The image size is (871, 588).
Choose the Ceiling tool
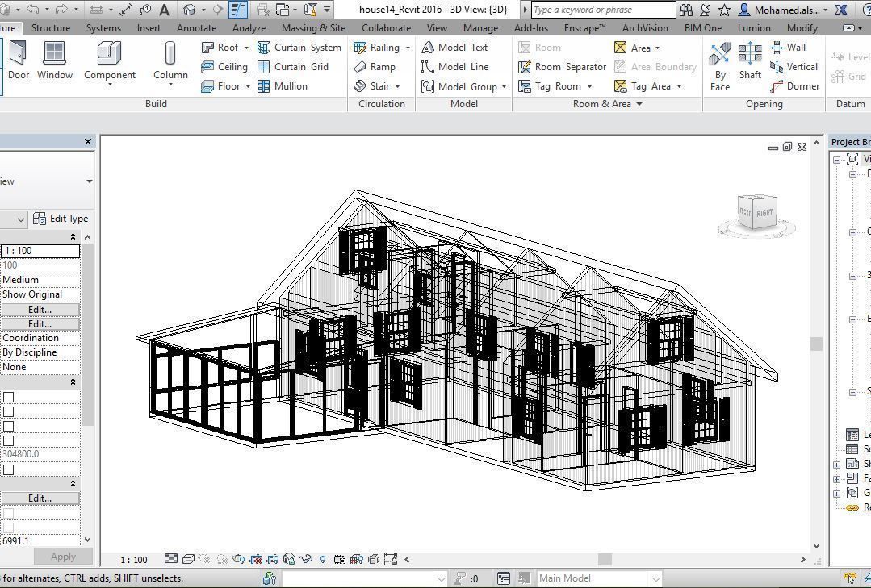[x=224, y=67]
